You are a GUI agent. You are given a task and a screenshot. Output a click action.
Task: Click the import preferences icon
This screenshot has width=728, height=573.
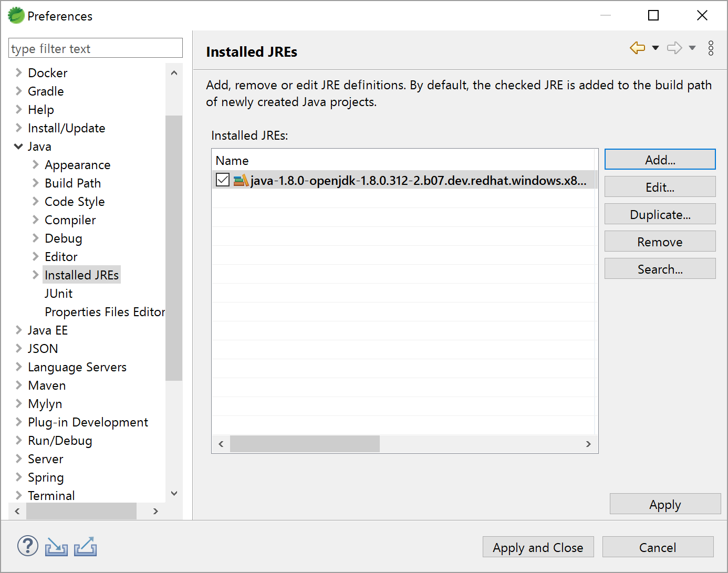(x=56, y=547)
